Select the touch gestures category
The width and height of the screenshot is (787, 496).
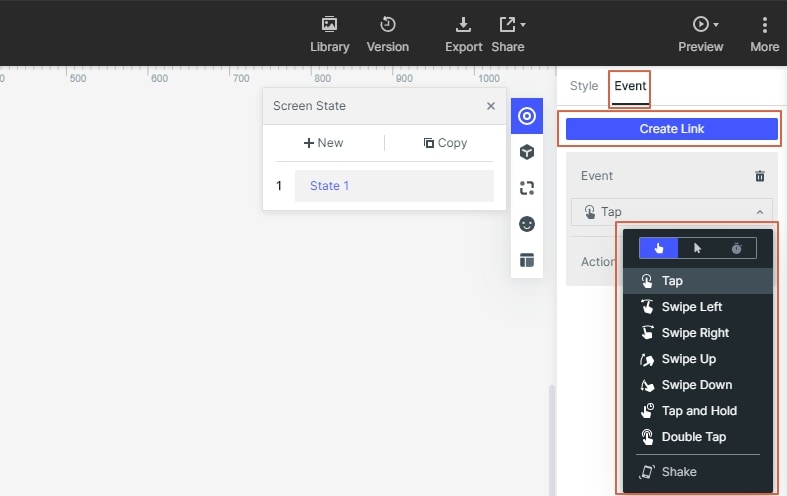659,248
